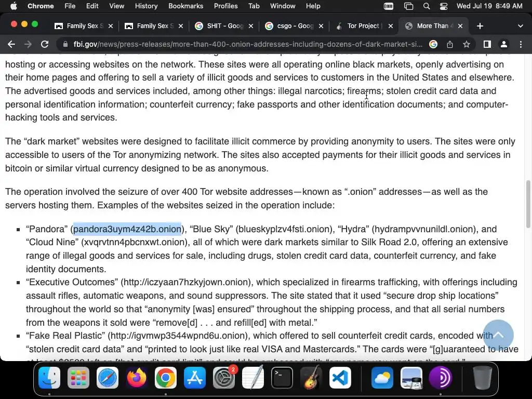Viewport: 532px width, 399px height.
Task: Close the SHIT - Google tab
Action: point(251,26)
